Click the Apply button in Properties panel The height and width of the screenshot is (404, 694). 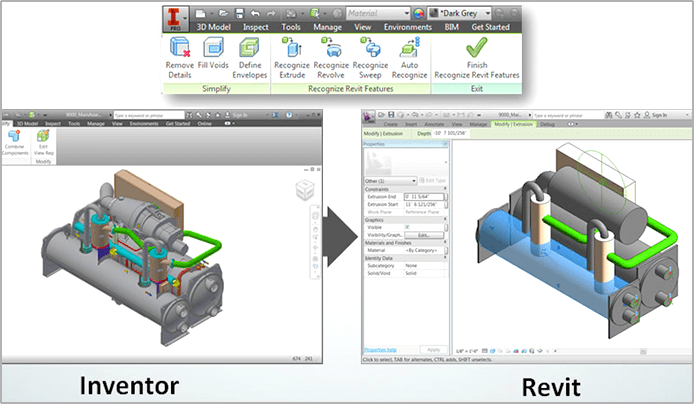point(433,350)
